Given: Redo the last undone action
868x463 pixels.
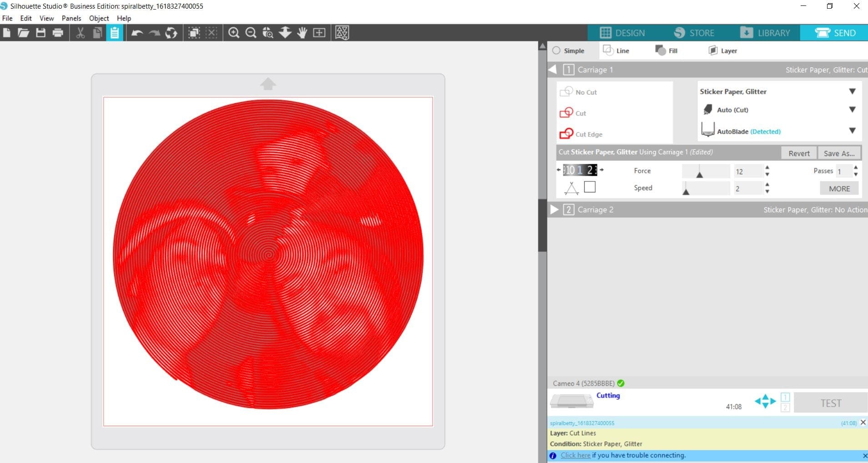Looking at the screenshot, I should tap(155, 33).
